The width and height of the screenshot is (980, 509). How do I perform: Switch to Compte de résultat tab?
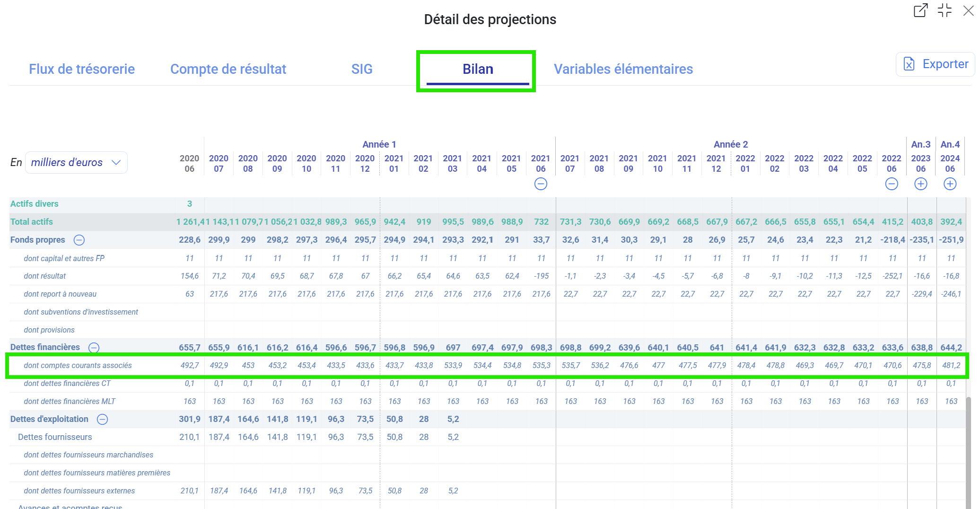[x=228, y=69]
